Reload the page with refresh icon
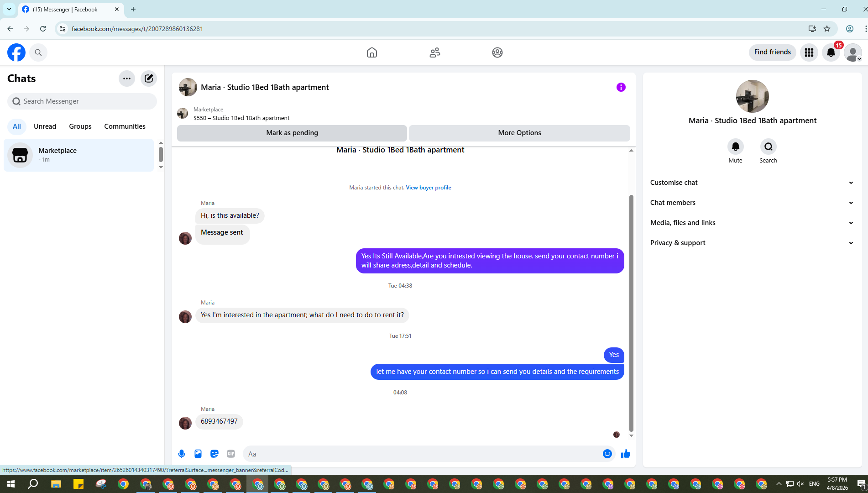Viewport: 868px width, 493px height. [43, 29]
